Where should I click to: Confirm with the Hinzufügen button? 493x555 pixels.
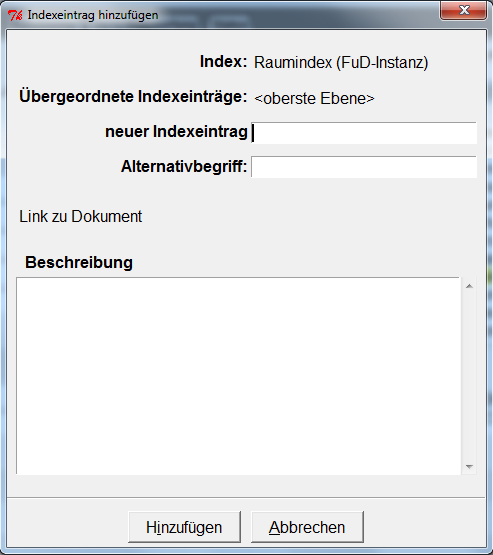pyautogui.click(x=184, y=527)
